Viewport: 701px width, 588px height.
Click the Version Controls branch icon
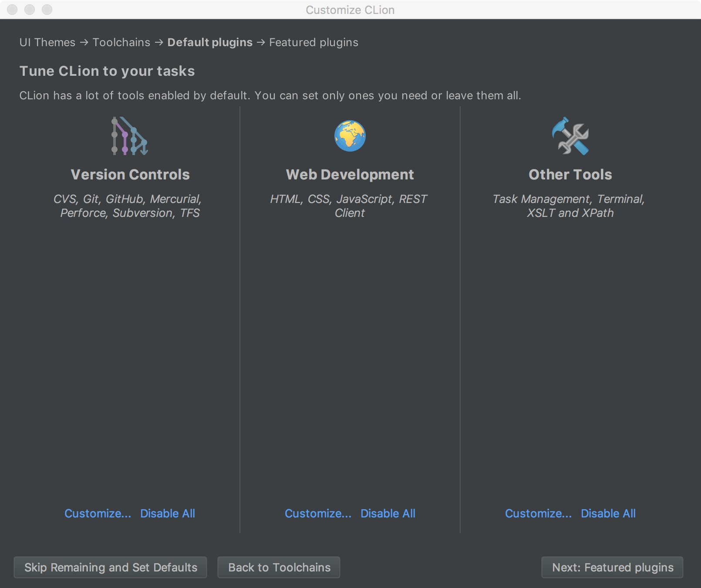[x=130, y=136]
